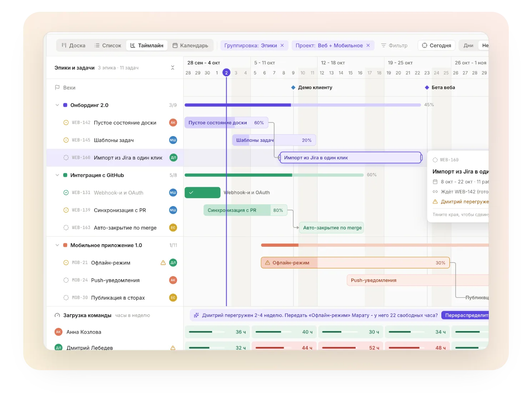
Task: Open the Фильтр control
Action: coord(394,45)
